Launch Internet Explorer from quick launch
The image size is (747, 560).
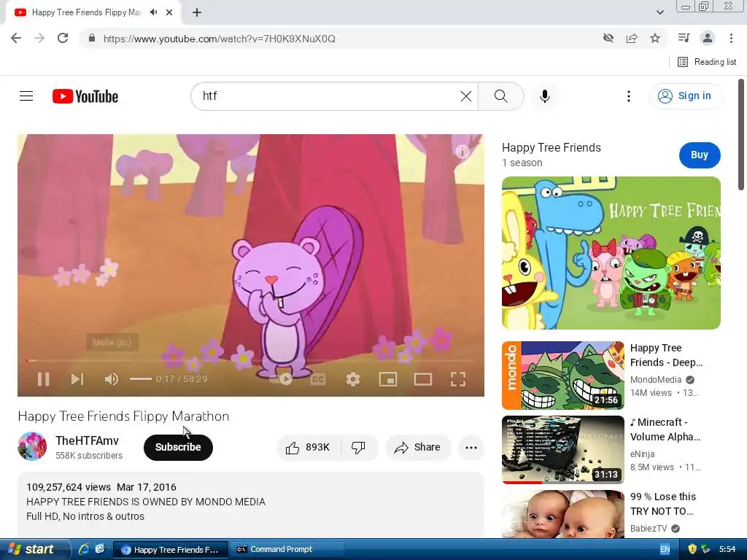click(84, 549)
